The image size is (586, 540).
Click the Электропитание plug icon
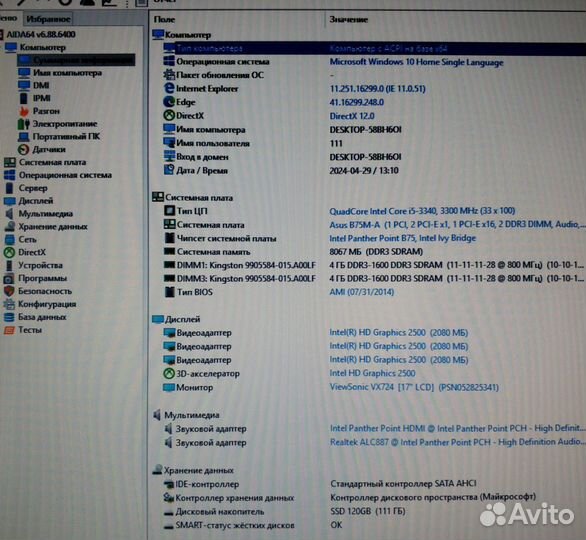pos(23,124)
